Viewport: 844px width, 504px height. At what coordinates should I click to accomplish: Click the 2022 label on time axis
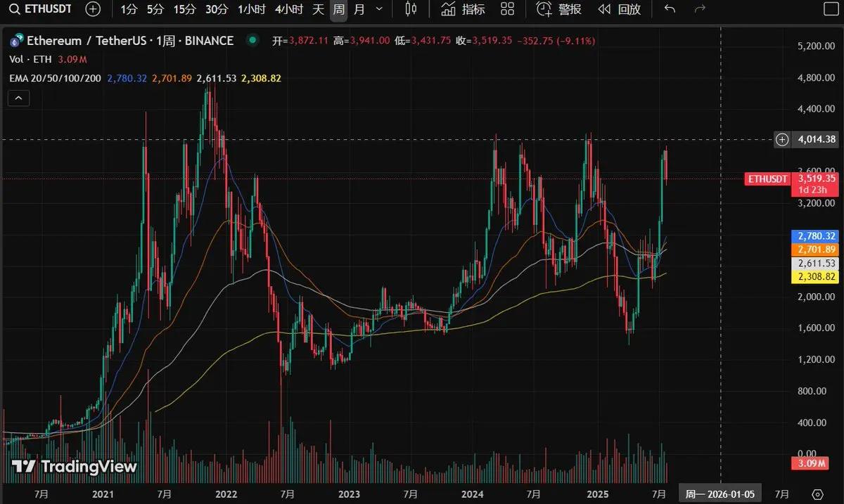pyautogui.click(x=226, y=494)
